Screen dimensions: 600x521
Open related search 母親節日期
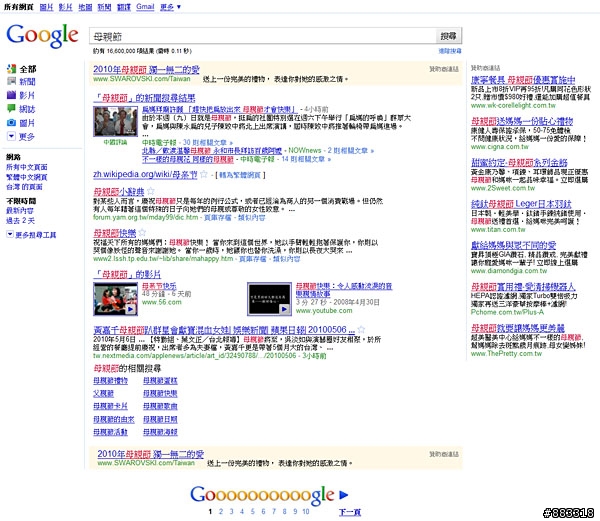[160, 419]
